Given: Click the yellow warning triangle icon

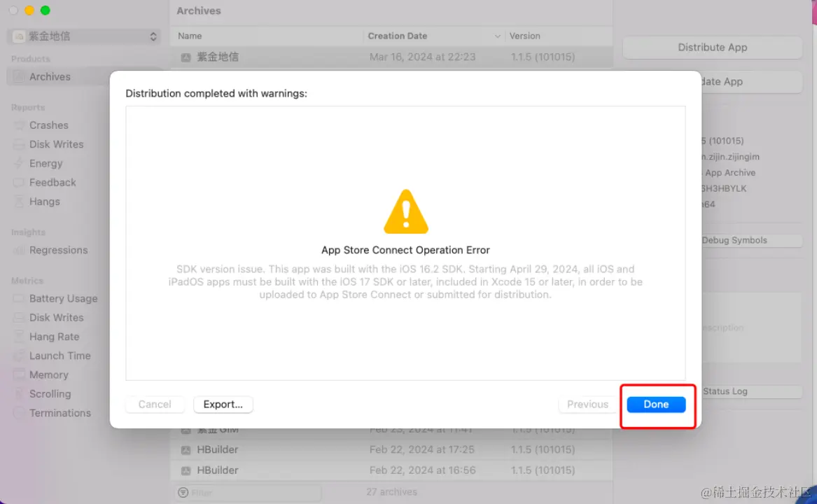Looking at the screenshot, I should coord(406,211).
